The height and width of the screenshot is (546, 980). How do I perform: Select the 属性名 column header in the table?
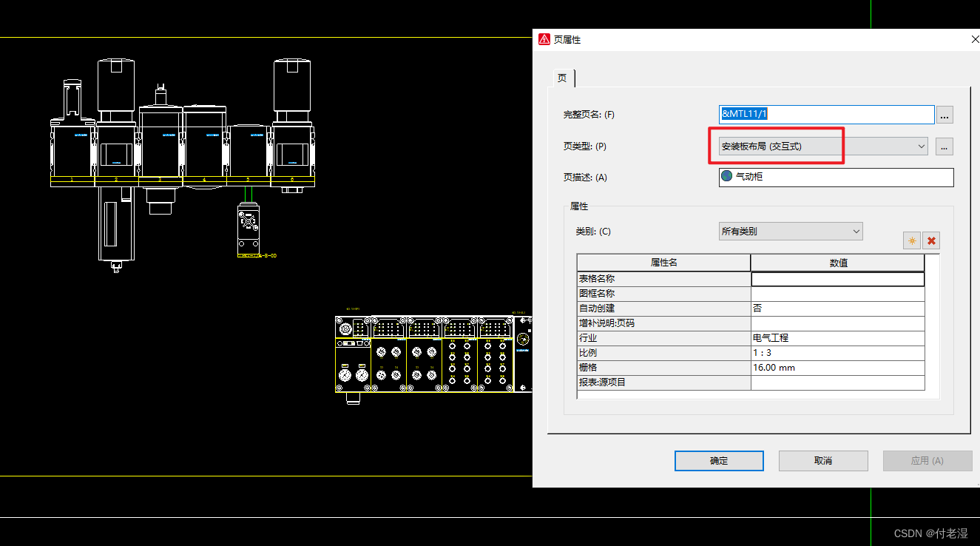(663, 263)
